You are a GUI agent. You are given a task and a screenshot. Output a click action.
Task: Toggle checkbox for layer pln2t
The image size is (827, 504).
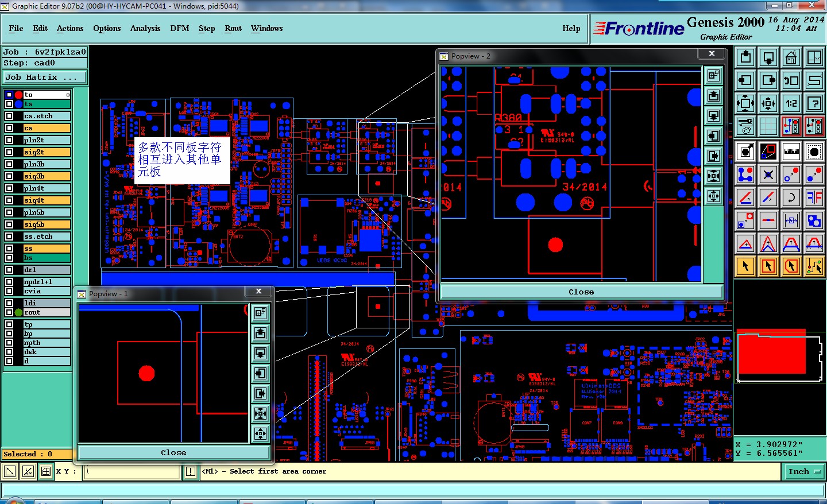pos(9,140)
